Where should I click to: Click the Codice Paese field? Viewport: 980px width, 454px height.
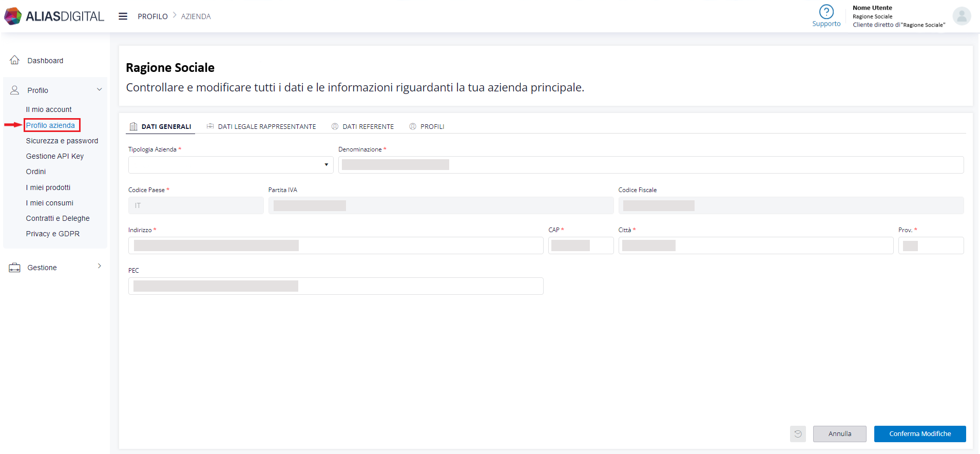point(196,205)
